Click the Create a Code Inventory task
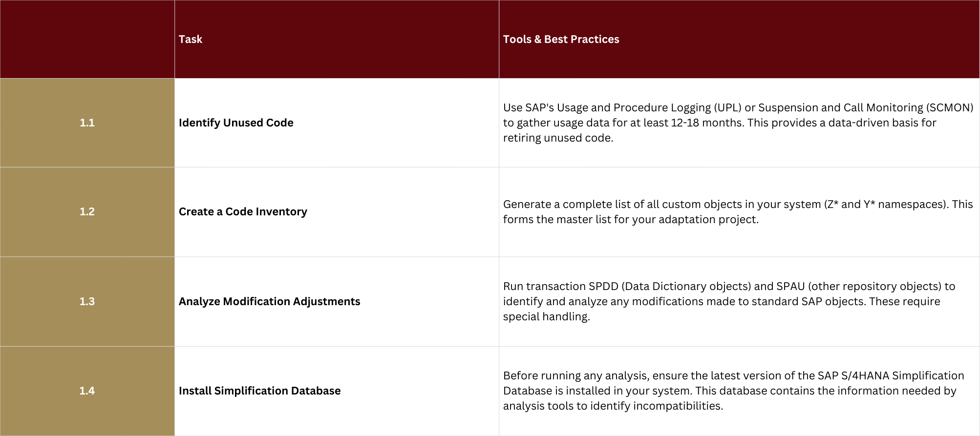This screenshot has width=980, height=436. click(x=243, y=212)
